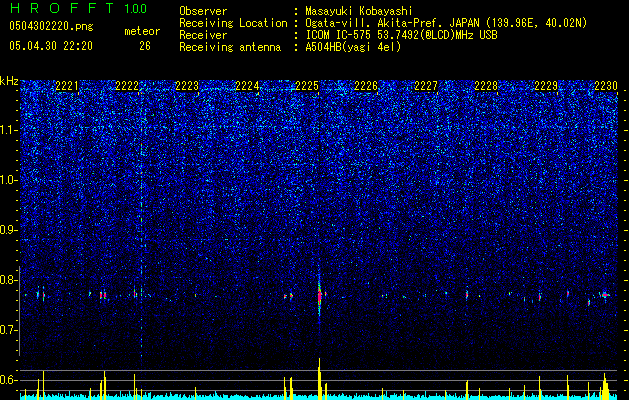
Task: Click the 2225 time marker
Action: (x=306, y=86)
